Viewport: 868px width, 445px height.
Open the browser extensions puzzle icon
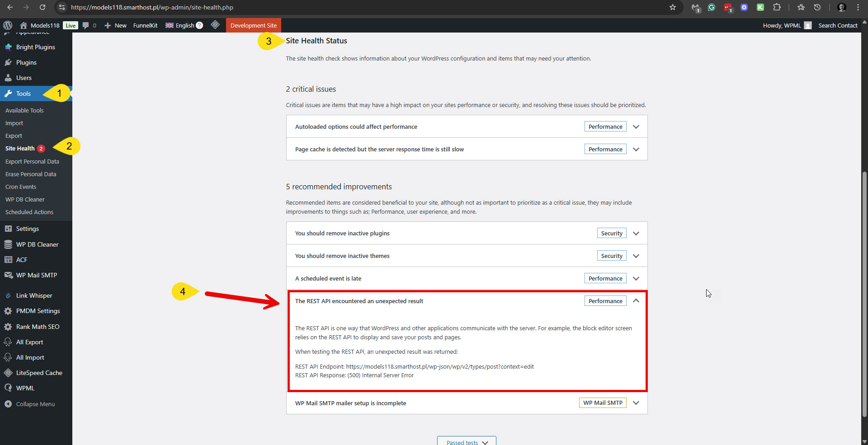click(x=777, y=7)
